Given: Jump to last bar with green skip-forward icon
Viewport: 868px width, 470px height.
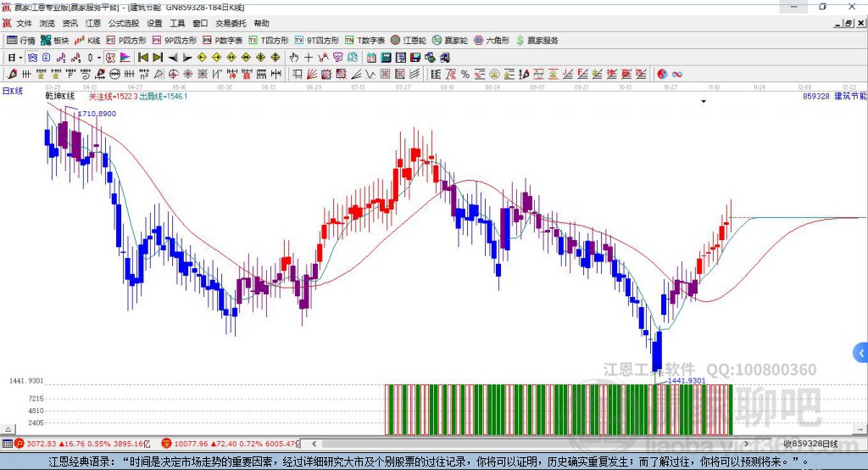Looking at the screenshot, I should pyautogui.click(x=158, y=57).
